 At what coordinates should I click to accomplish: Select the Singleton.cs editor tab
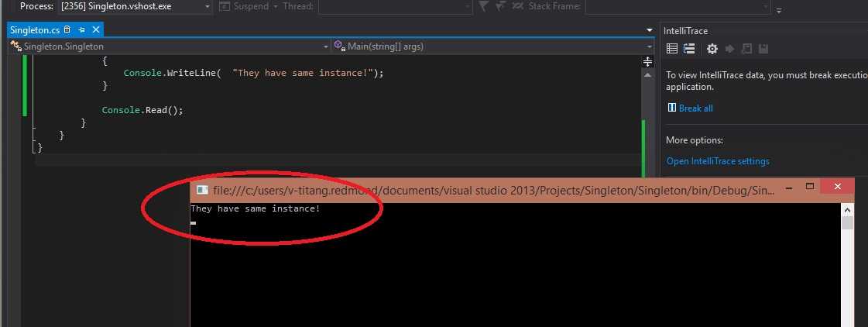coord(35,30)
